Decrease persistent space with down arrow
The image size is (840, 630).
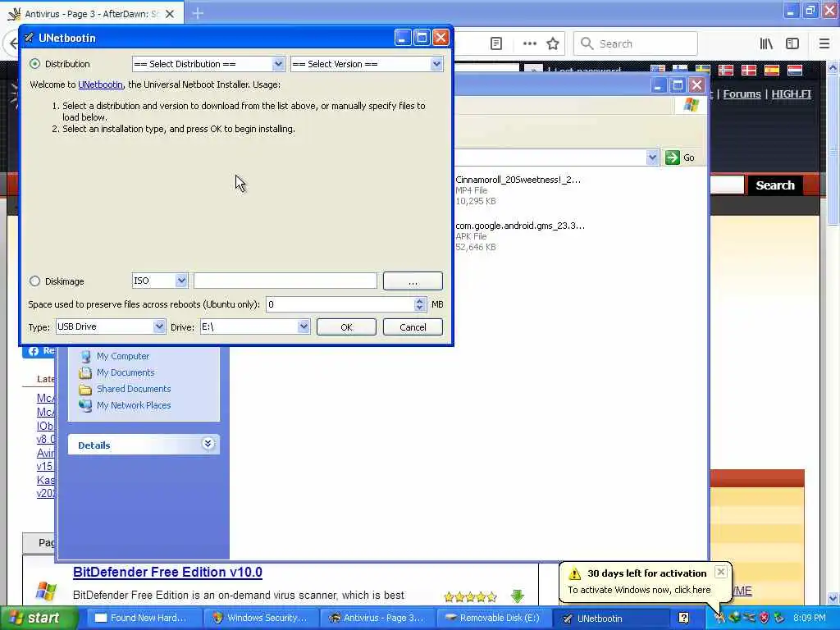pos(419,308)
